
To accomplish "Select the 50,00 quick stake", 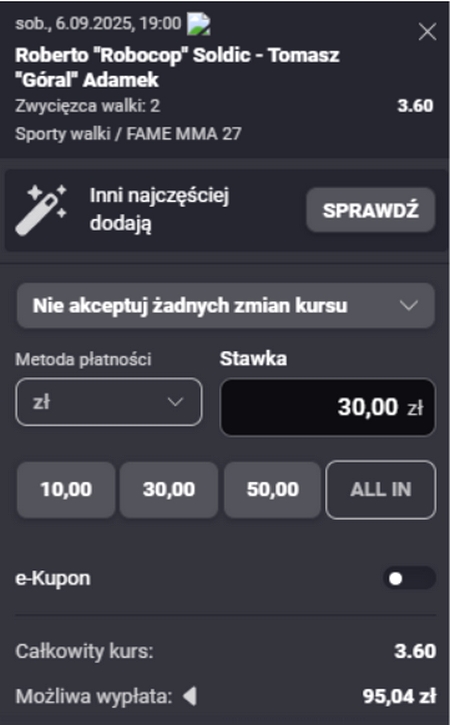I will click(272, 490).
